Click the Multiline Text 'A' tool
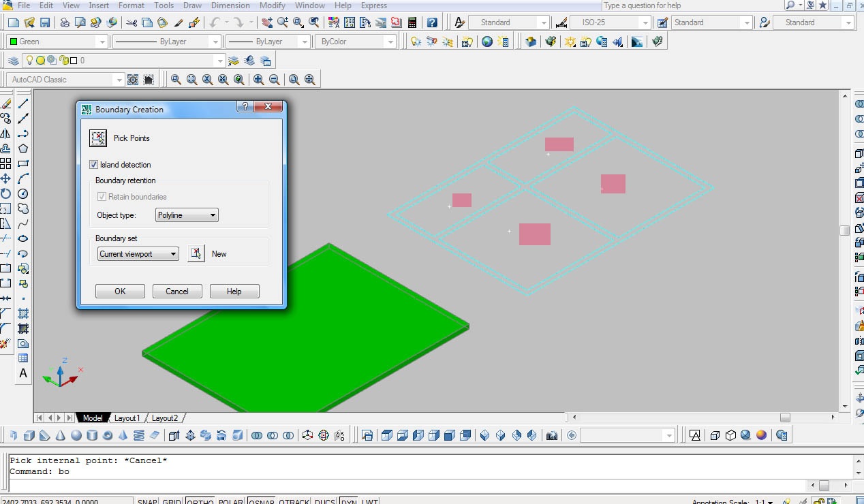 point(23,373)
